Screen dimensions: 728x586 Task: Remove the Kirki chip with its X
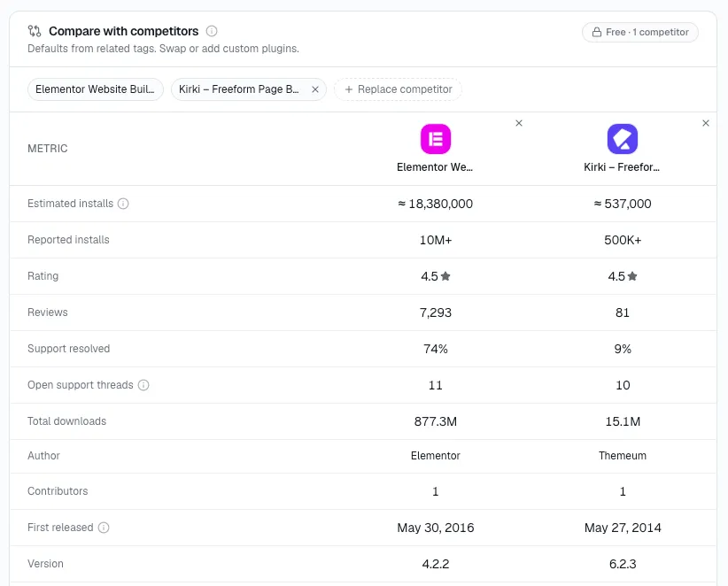[315, 89]
